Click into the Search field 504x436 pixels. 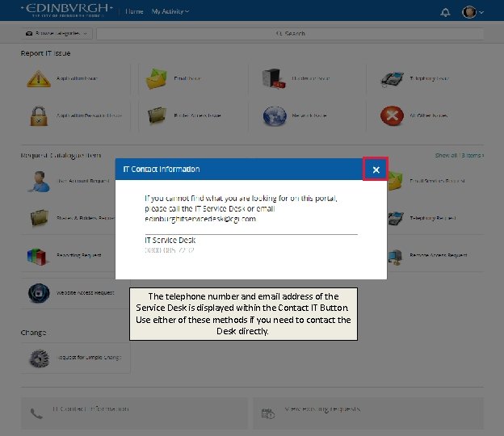[290, 33]
